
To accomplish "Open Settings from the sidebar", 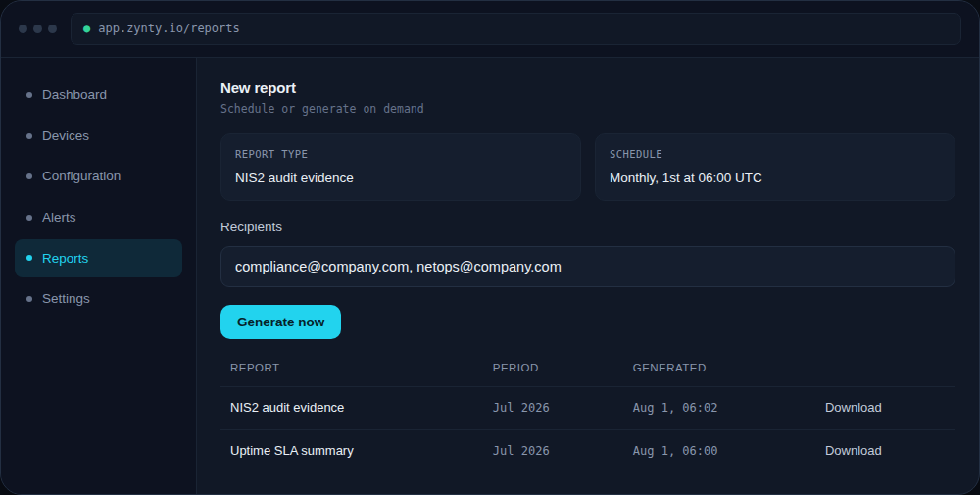I will (98, 299).
